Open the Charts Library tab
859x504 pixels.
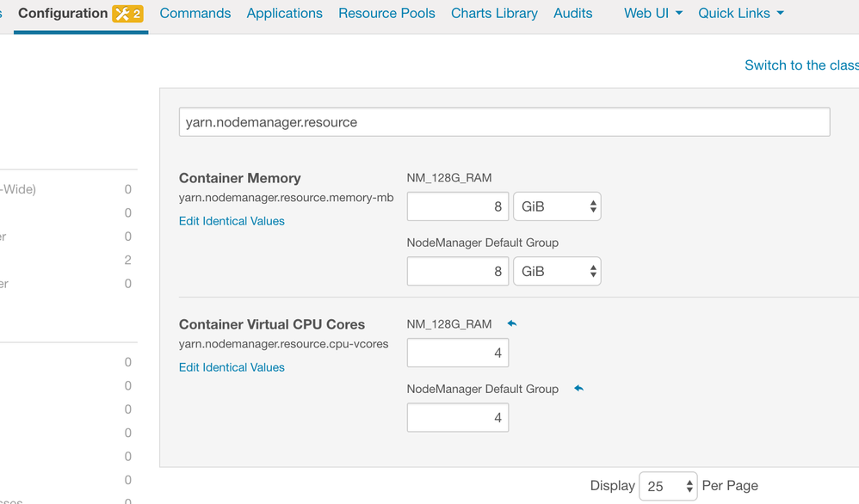tap(494, 14)
